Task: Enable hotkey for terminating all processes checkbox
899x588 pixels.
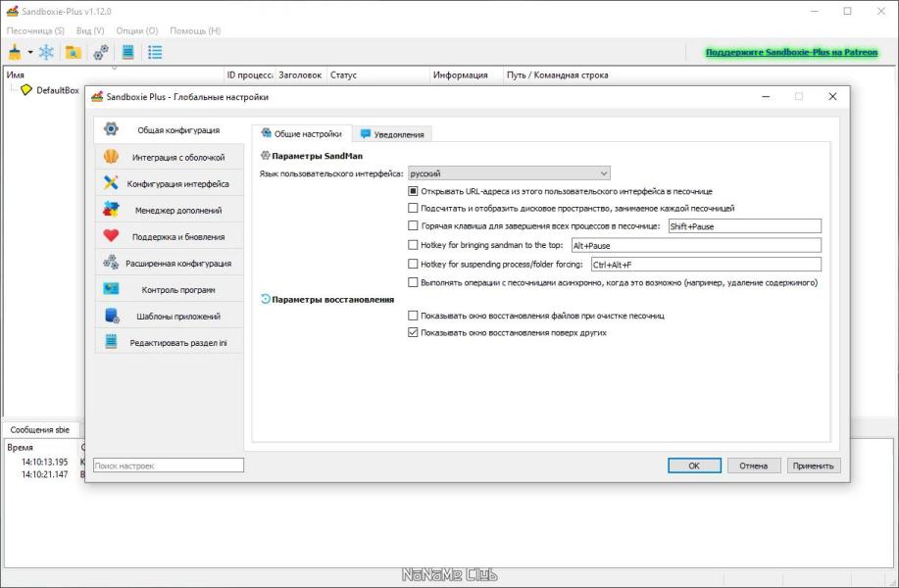Action: point(413,225)
